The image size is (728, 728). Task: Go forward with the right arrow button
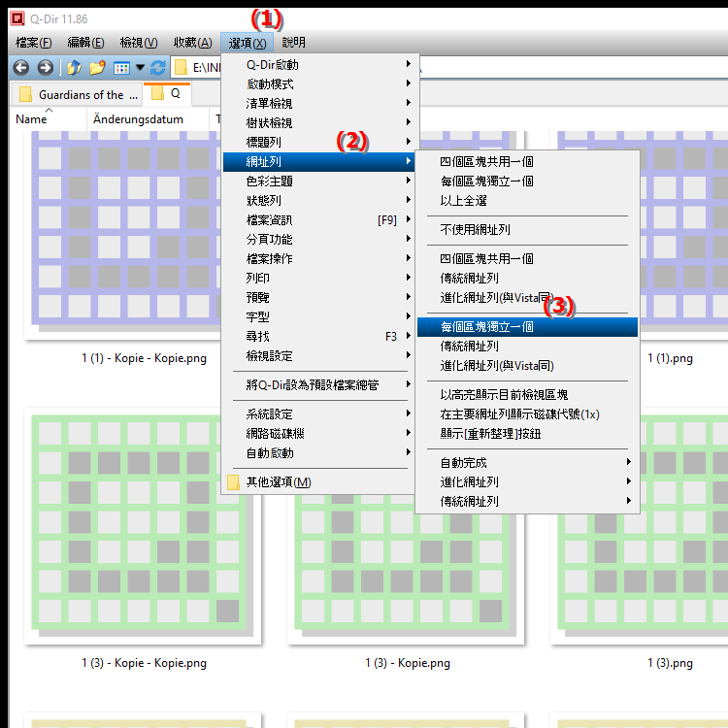[45, 68]
